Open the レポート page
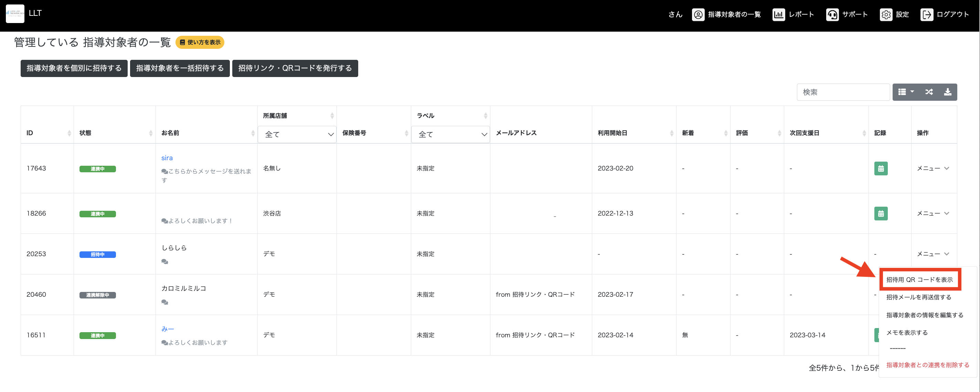The height and width of the screenshot is (392, 980). [793, 15]
